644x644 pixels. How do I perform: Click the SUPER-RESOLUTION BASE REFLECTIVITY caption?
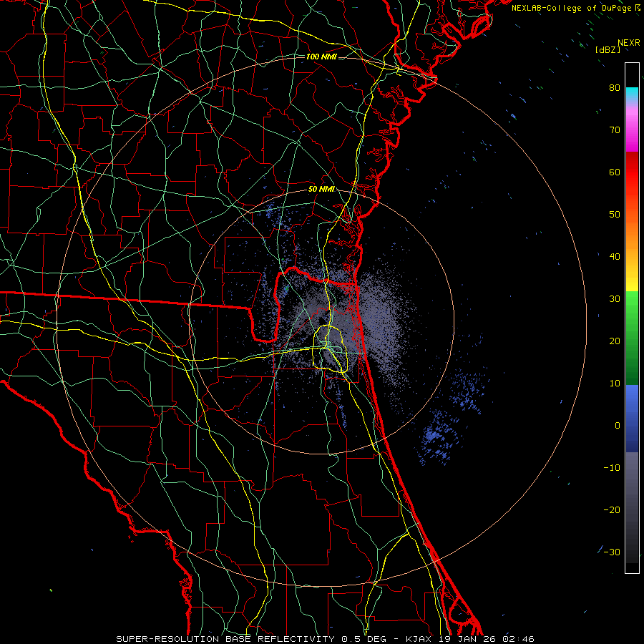tap(225, 639)
